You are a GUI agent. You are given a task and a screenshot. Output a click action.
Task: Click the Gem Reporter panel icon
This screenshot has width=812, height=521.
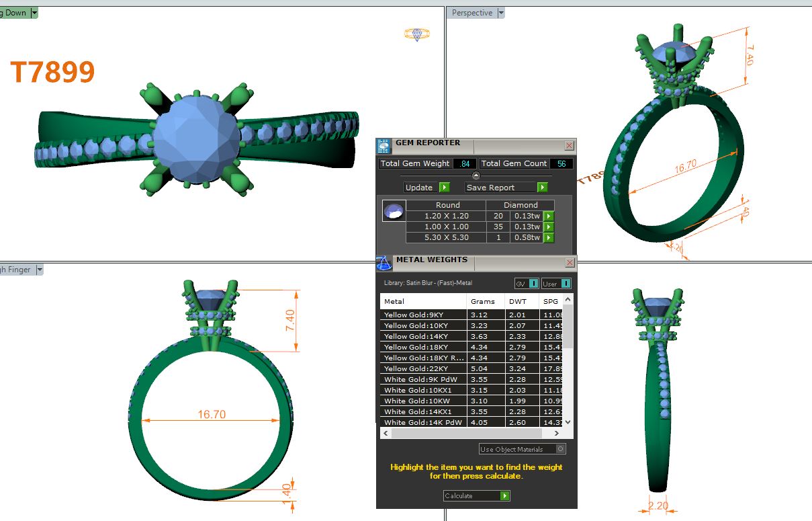[384, 146]
